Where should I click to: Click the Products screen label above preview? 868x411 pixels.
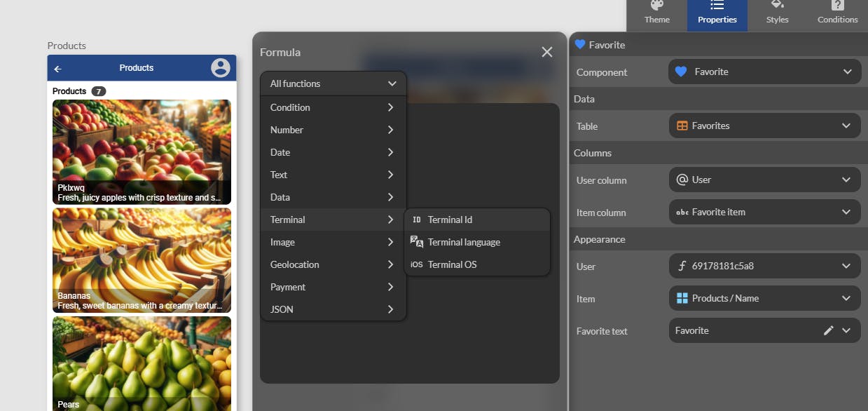[67, 46]
